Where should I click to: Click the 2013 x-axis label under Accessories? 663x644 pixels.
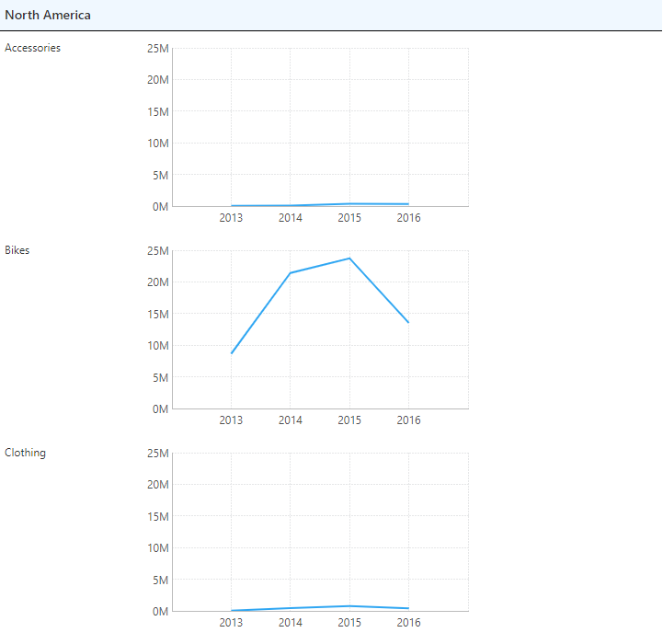pos(231,218)
